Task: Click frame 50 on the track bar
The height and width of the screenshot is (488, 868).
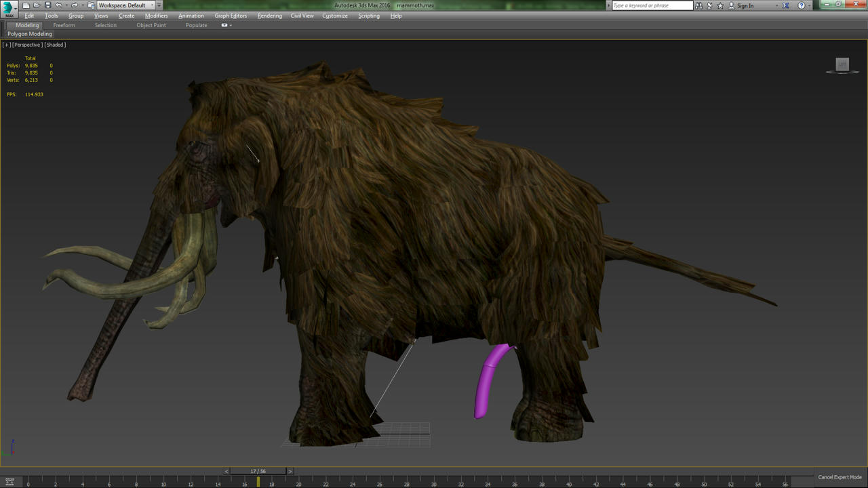Action: click(704, 483)
